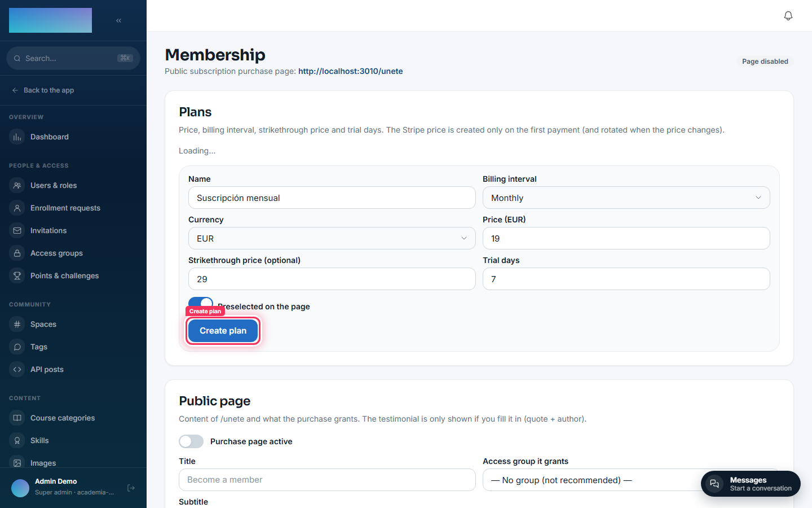This screenshot has height=508, width=812.
Task: Open Invitations menu item
Action: click(x=73, y=231)
